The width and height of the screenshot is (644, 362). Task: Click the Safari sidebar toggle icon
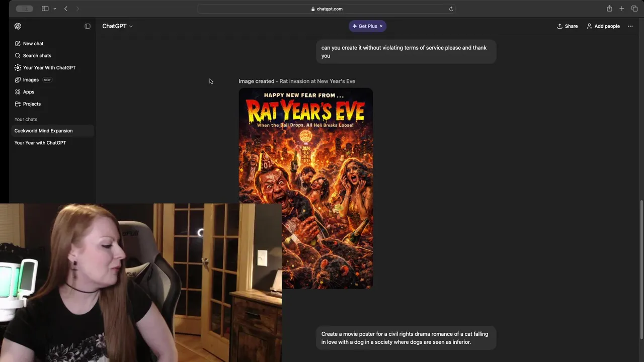(45, 9)
